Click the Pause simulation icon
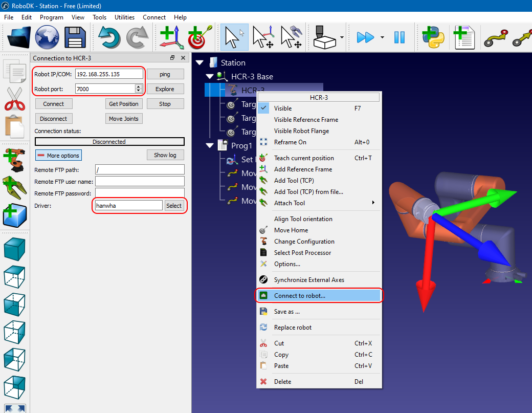This screenshot has width=532, height=413. [x=399, y=37]
